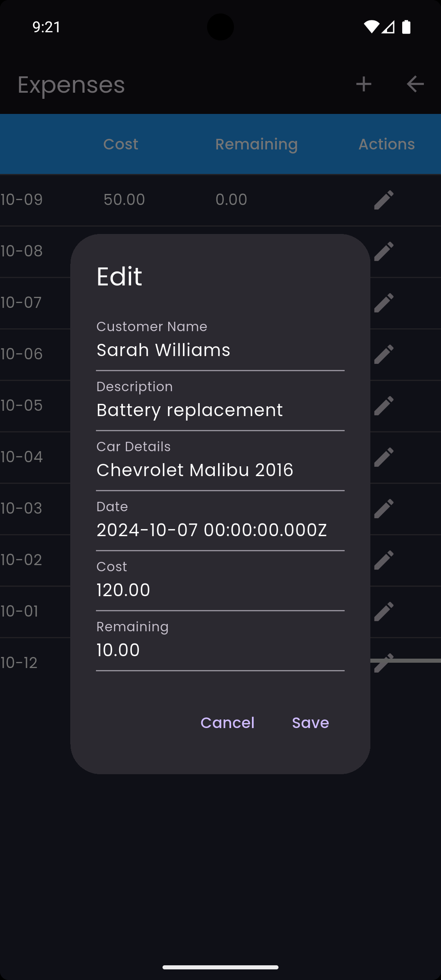Click the edit pencil for row 10-08
This screenshot has width=441, height=980.
[383, 251]
